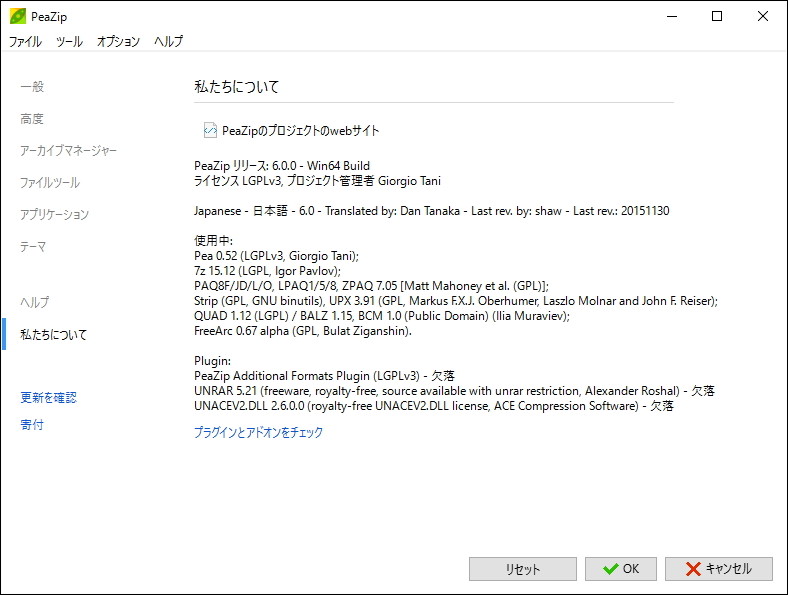
Task: Close the PeaZip window
Action: tap(763, 16)
